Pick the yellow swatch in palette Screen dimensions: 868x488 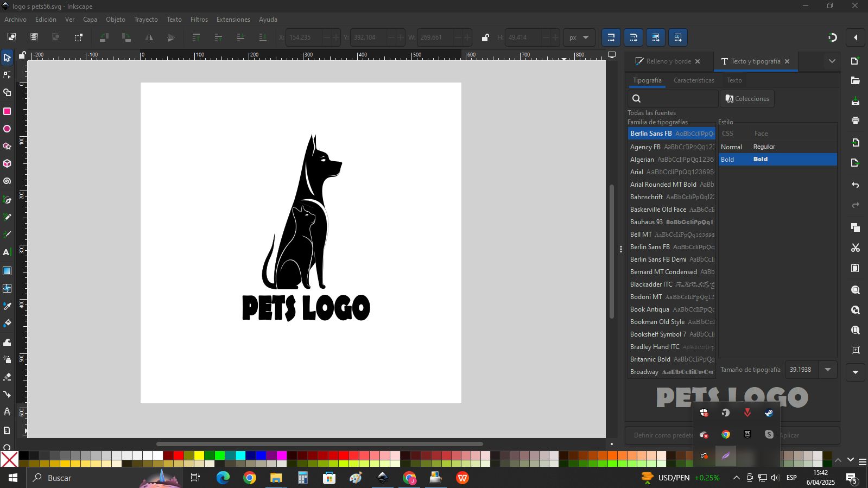point(199,455)
